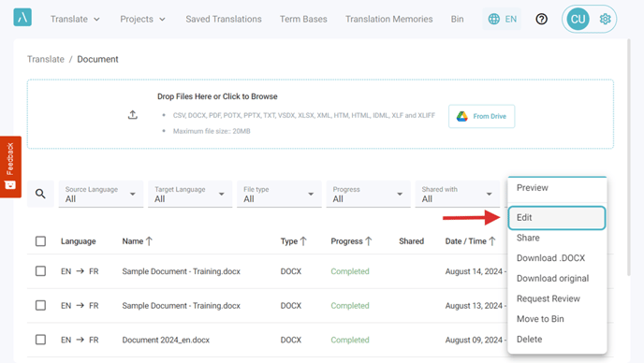Select Download original menu item
The image size is (644, 363).
point(552,279)
